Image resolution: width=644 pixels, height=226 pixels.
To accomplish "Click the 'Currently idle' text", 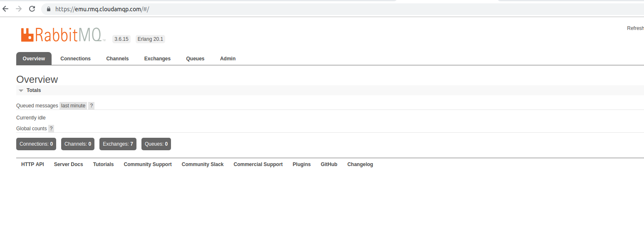I will pos(31,118).
